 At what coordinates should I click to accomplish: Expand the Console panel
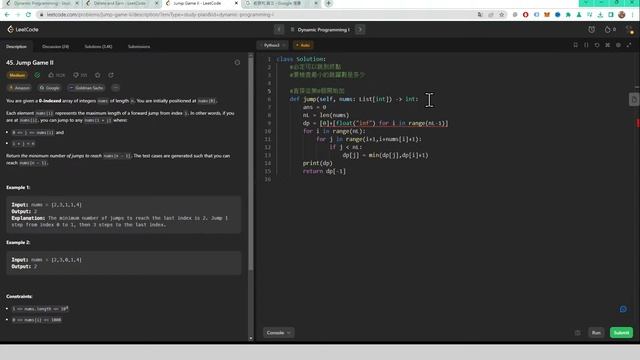pos(278,333)
